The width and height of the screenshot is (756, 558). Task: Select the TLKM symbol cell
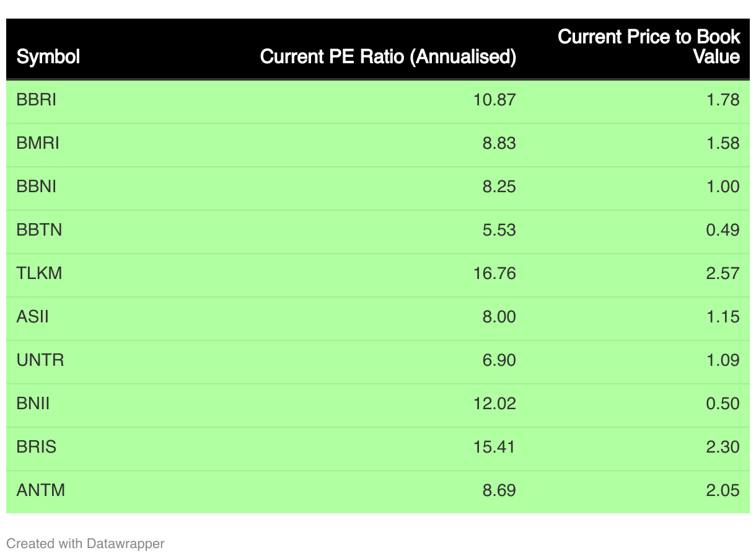click(x=39, y=273)
